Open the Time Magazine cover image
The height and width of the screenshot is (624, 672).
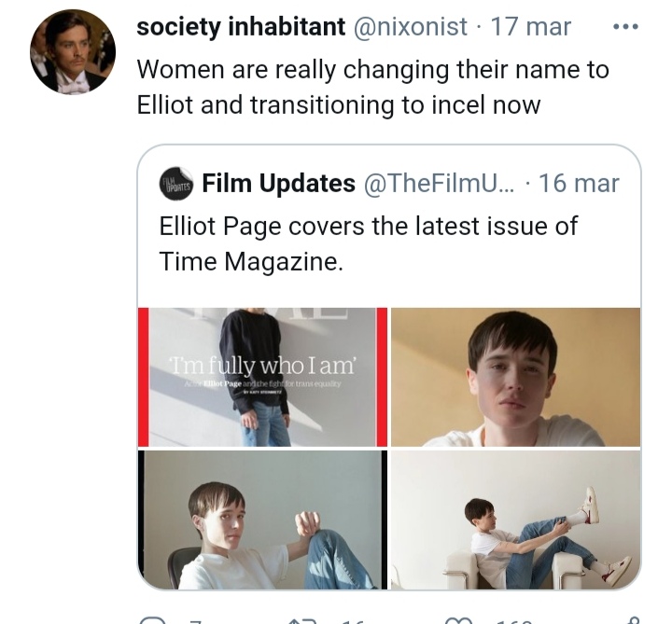(262, 377)
